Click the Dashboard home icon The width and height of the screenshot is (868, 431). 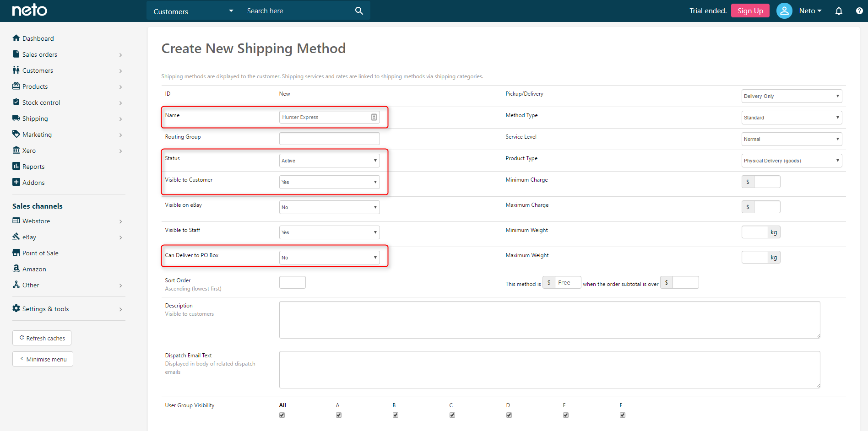click(16, 38)
